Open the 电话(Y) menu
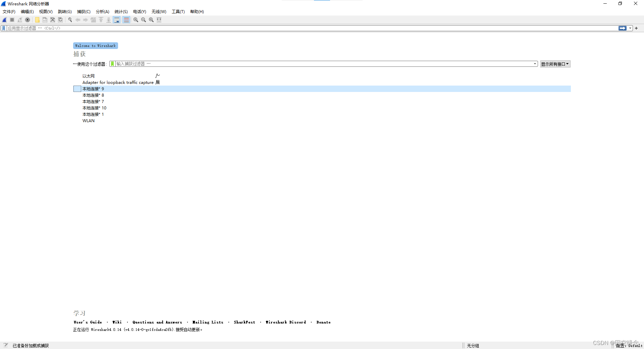Viewport: 644px width, 349px height. click(x=140, y=12)
